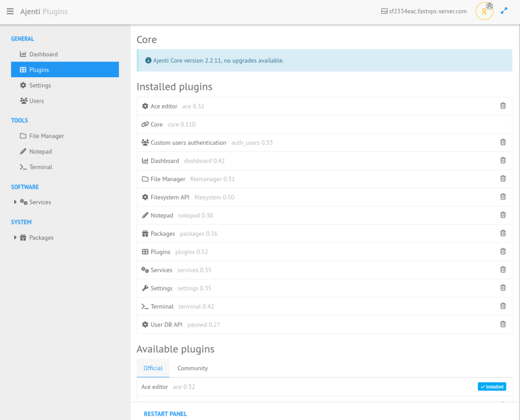This screenshot has height=420, width=520.
Task: Delete the Ace editor plugin
Action: (503, 106)
